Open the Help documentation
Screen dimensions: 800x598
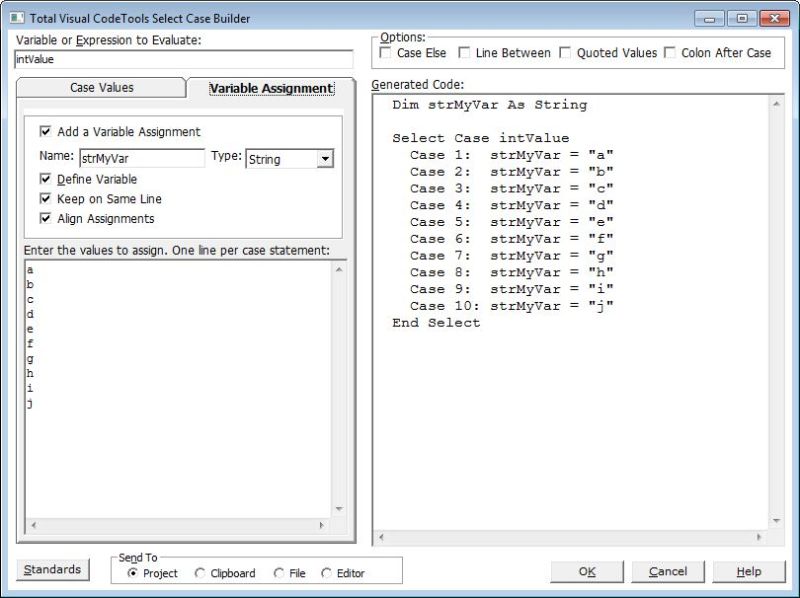[x=748, y=571]
